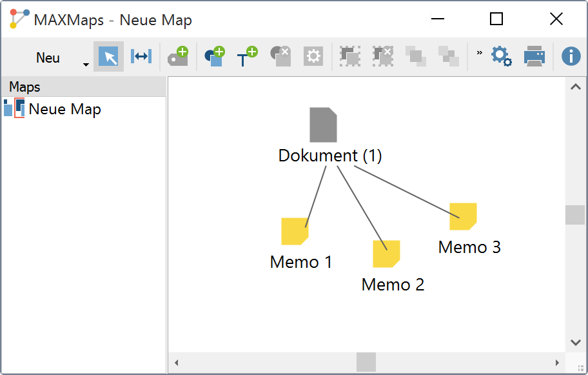Open the map settings gears icon
Viewport: 588px width, 375px height.
(x=502, y=56)
